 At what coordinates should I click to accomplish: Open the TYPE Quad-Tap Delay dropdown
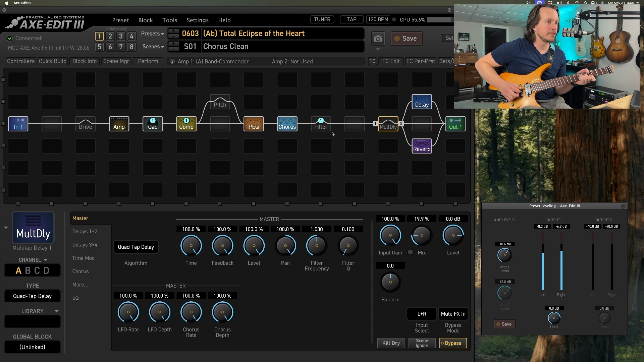point(32,296)
